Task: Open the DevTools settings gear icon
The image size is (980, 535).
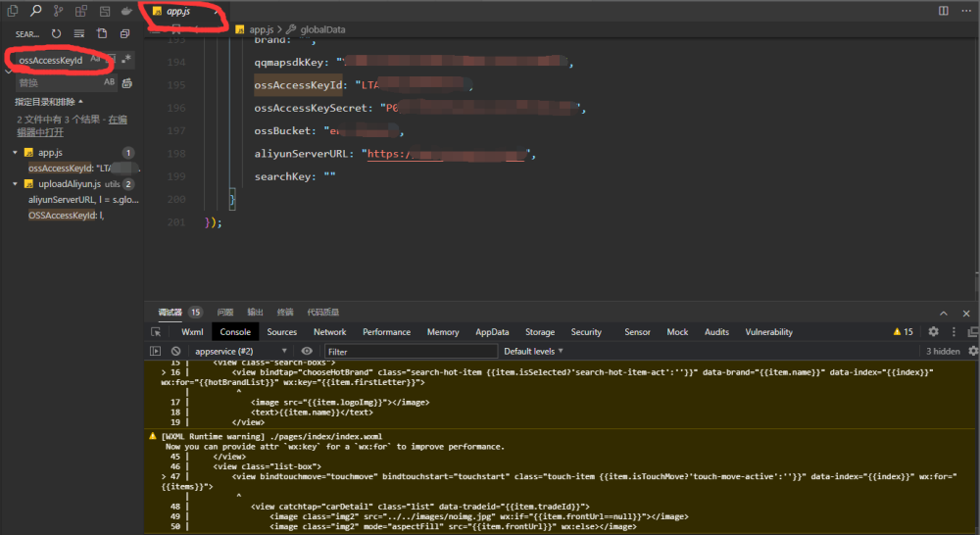Action: coord(933,332)
